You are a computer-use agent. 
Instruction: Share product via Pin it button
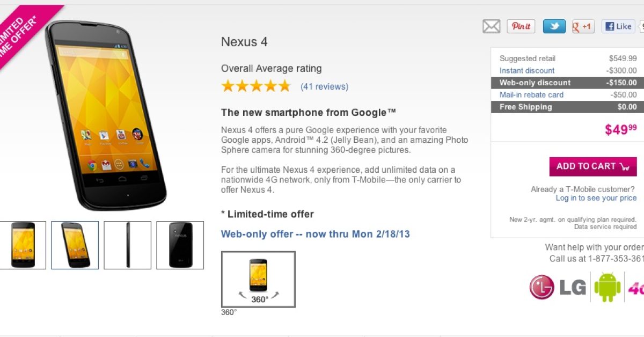[x=521, y=26]
